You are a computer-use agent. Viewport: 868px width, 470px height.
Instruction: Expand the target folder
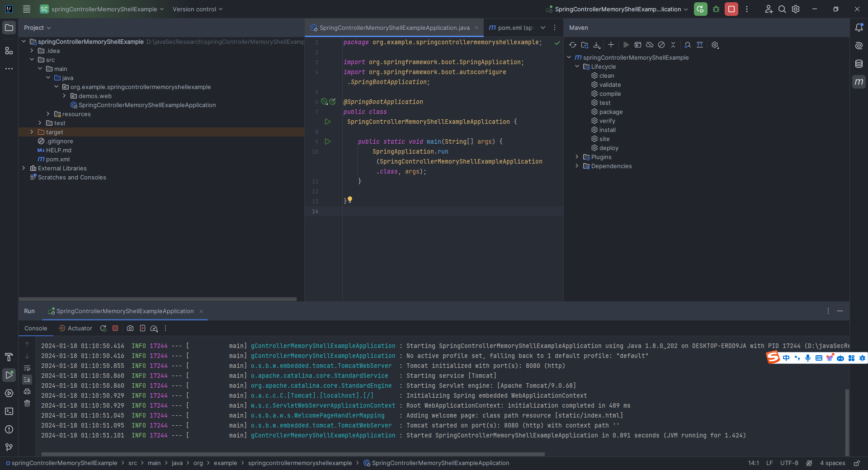pyautogui.click(x=32, y=132)
